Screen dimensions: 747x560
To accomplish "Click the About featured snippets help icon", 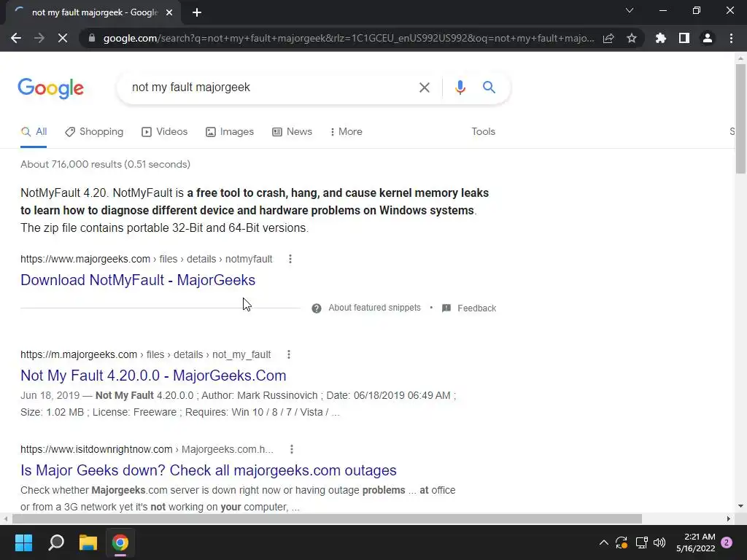I will (317, 308).
